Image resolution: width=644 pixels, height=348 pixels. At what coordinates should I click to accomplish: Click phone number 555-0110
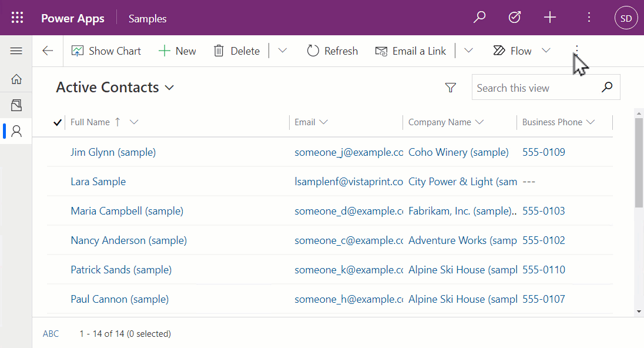[x=544, y=270]
